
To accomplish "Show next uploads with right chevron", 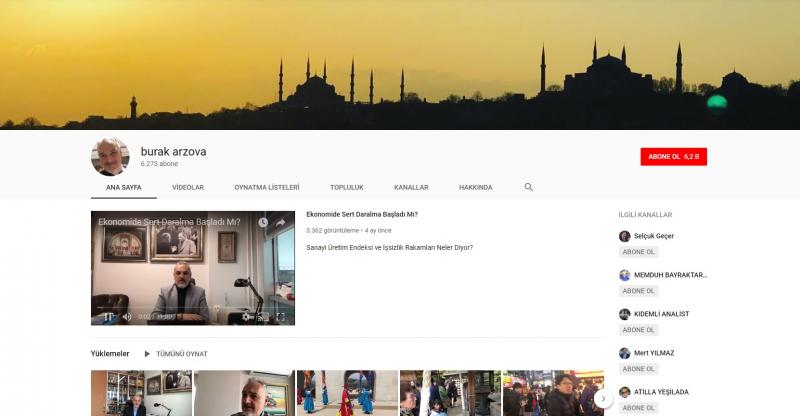I will 603,398.
